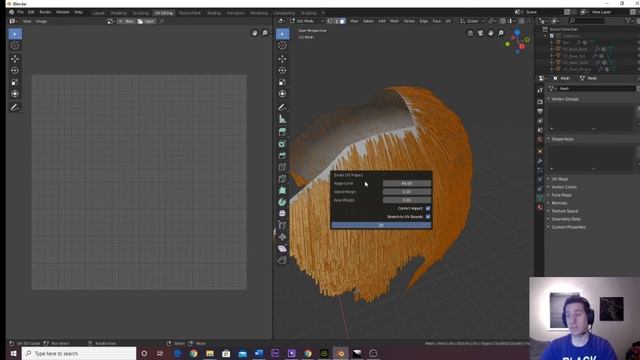Select the 3D viewport Move tool
This screenshot has width=640, height=360.
click(282, 59)
